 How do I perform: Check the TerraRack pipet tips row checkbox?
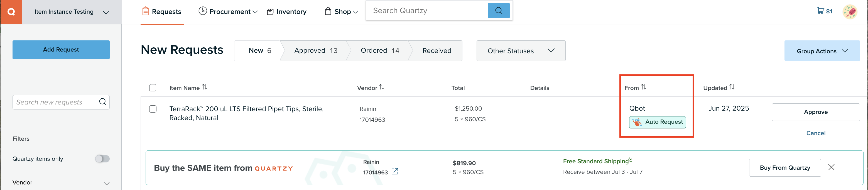click(153, 109)
